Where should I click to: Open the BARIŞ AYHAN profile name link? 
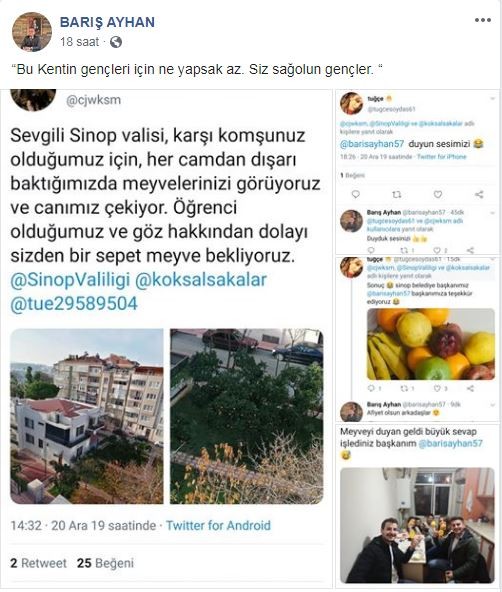point(107,22)
